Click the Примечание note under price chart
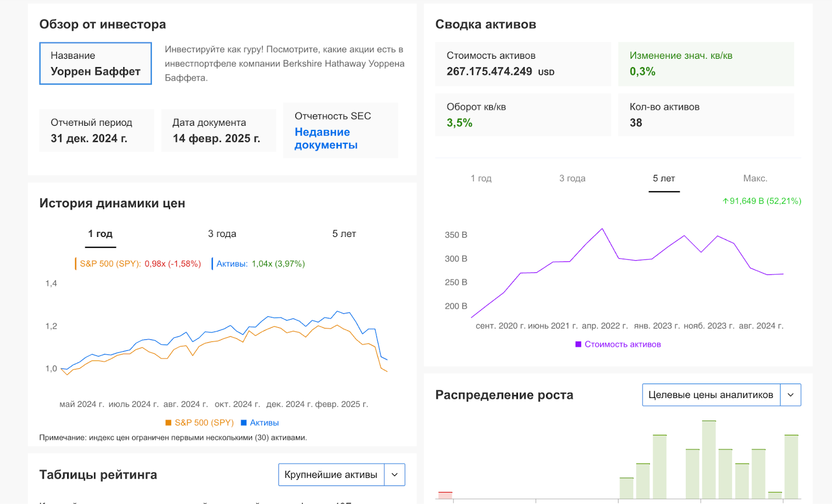832x504 pixels. pos(173,437)
